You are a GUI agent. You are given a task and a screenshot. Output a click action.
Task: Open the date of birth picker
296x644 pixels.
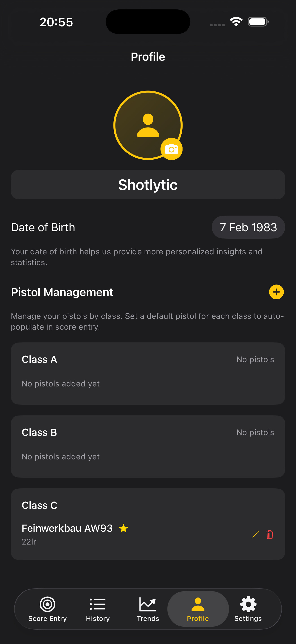tap(248, 227)
